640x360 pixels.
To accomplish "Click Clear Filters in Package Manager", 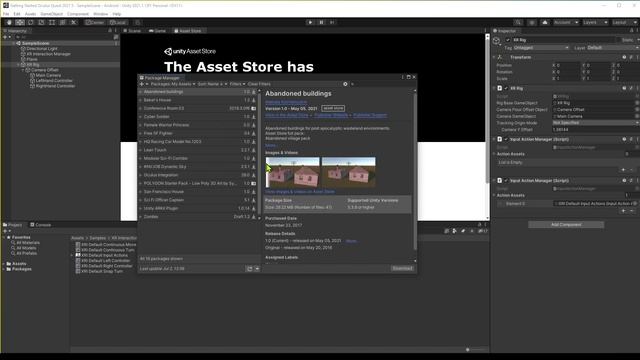I will [259, 84].
